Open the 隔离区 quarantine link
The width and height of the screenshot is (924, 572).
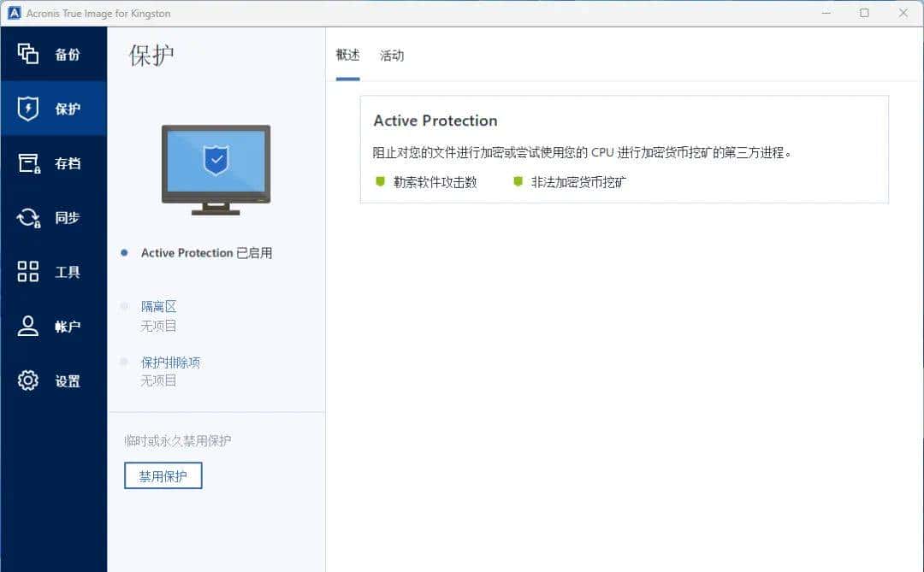(x=157, y=306)
